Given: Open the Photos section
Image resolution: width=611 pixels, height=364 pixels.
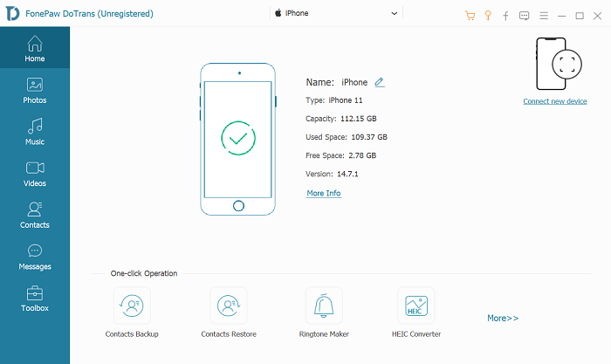Looking at the screenshot, I should 35,91.
